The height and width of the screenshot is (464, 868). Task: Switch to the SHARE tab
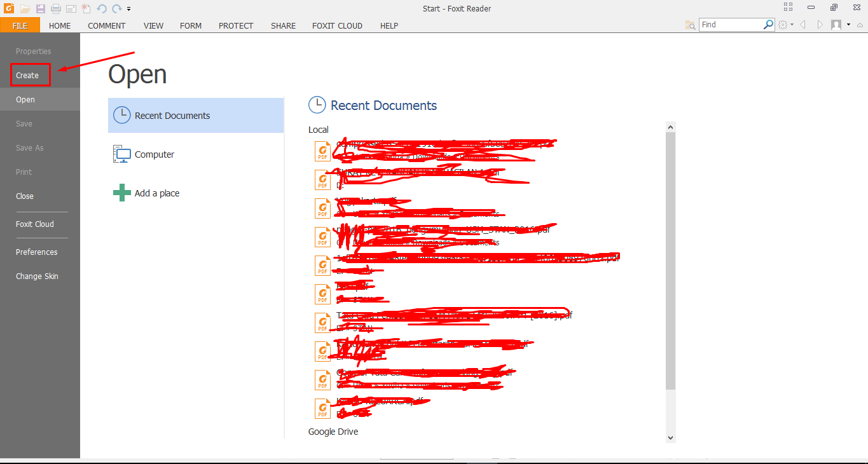click(x=283, y=25)
